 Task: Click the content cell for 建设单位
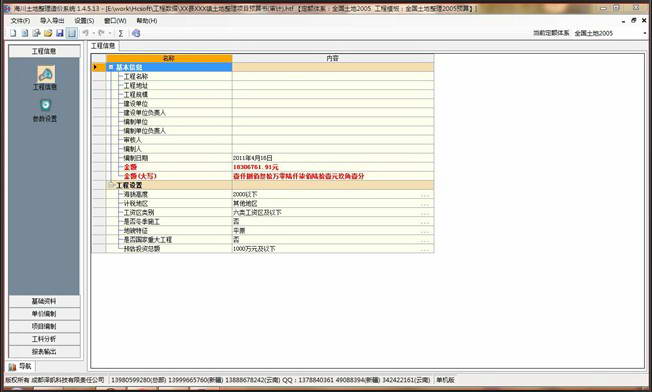coord(333,104)
